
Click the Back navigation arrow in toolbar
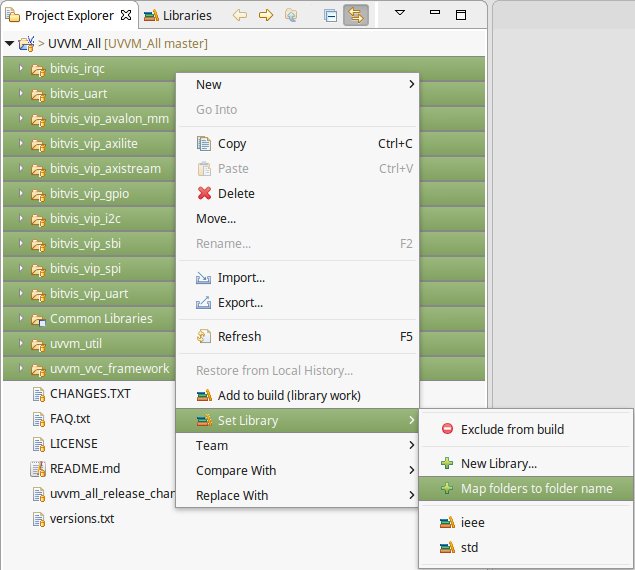[x=240, y=15]
